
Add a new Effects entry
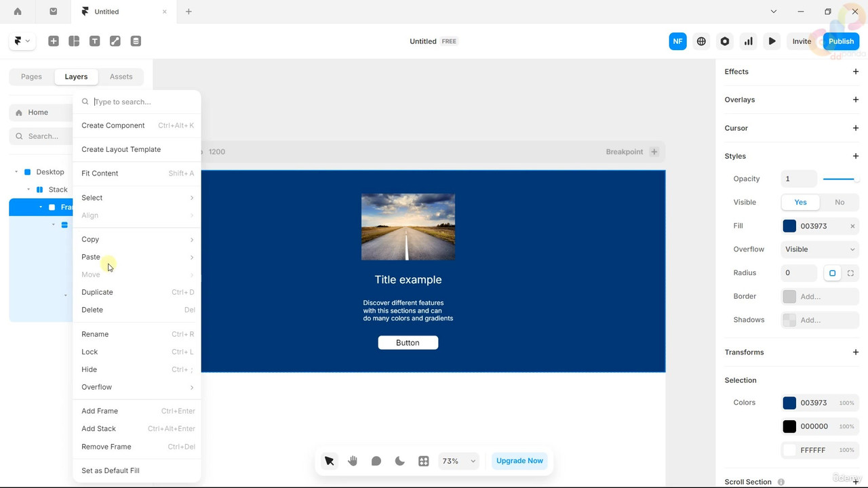[856, 71]
